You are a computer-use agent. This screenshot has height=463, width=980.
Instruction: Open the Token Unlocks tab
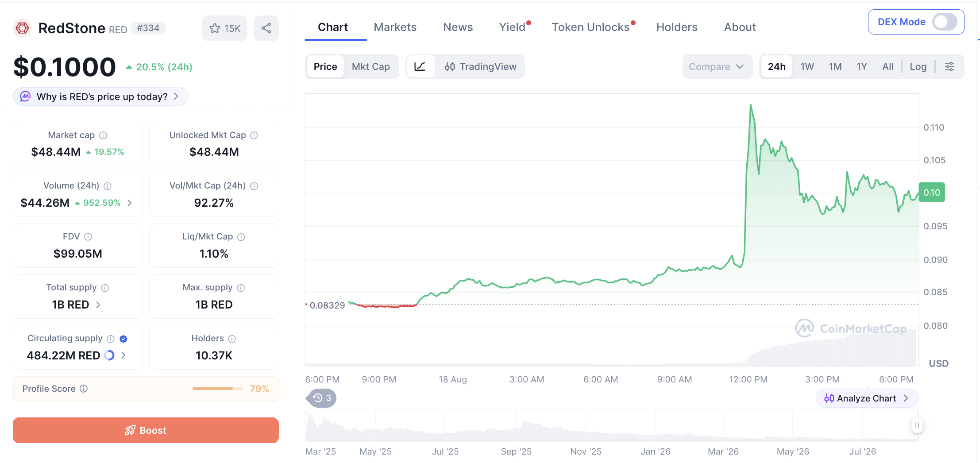[591, 27]
